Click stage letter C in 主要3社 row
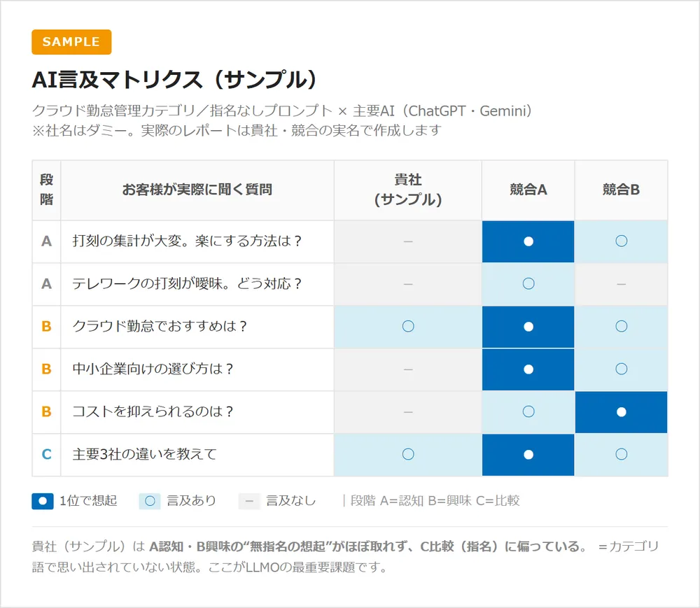Image resolution: width=700 pixels, height=608 pixels. coord(46,454)
